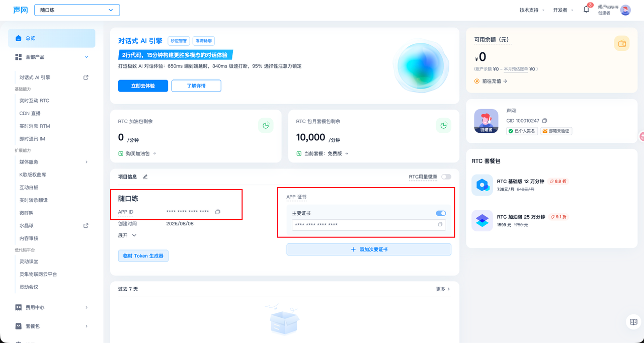Click the 8.8 折 discount tag
The width and height of the screenshot is (644, 343).
pyautogui.click(x=559, y=182)
